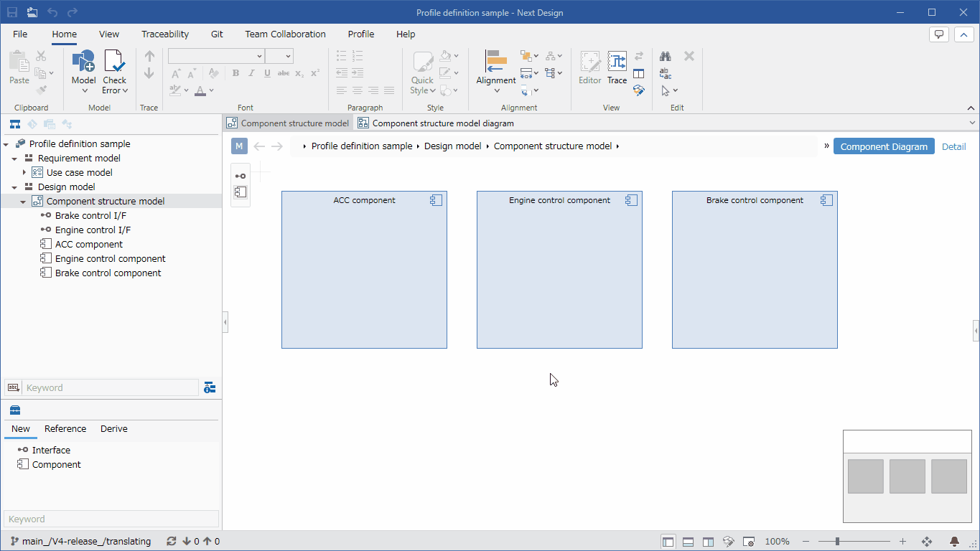Click the Save icon in title bar
The height and width of the screenshot is (551, 980).
(x=12, y=12)
